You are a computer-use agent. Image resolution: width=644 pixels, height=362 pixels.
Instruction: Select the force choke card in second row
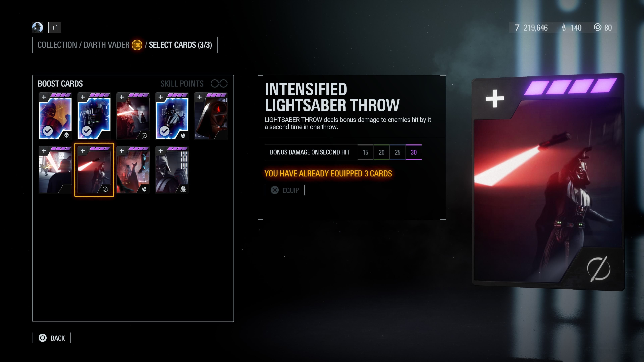tap(133, 170)
